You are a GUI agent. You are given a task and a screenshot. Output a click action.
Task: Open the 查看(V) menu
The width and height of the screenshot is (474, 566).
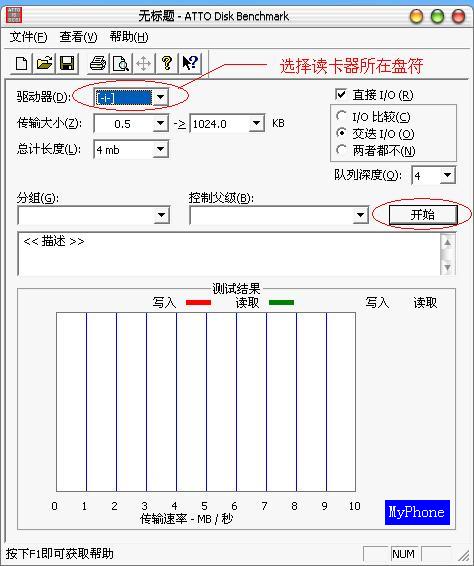78,37
